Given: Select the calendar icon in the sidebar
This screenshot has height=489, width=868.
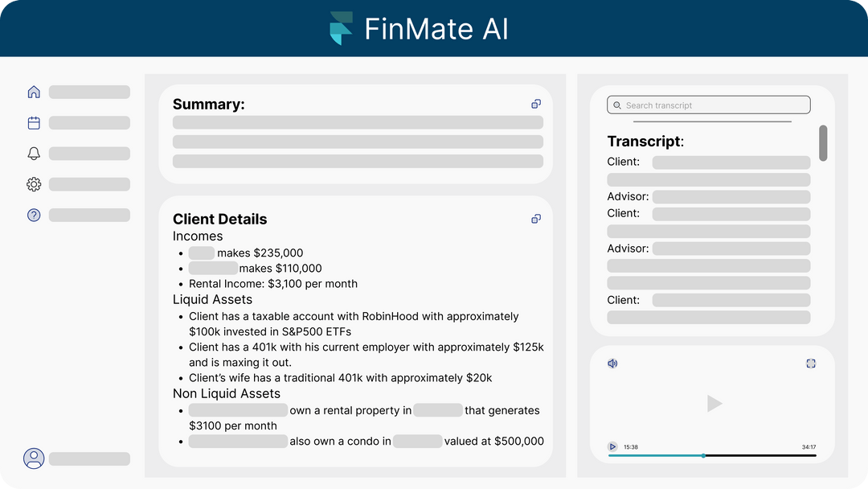Looking at the screenshot, I should pos(34,122).
